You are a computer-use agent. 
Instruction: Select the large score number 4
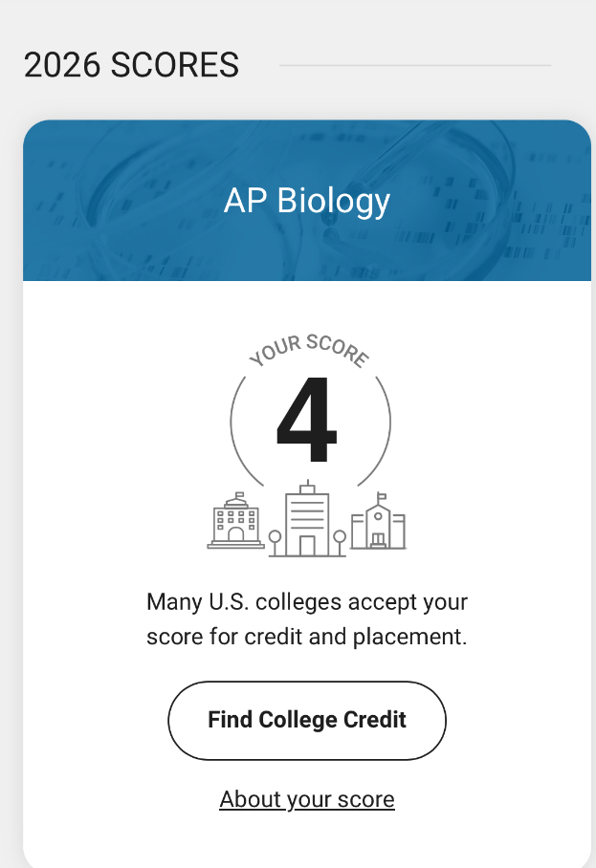pyautogui.click(x=306, y=419)
